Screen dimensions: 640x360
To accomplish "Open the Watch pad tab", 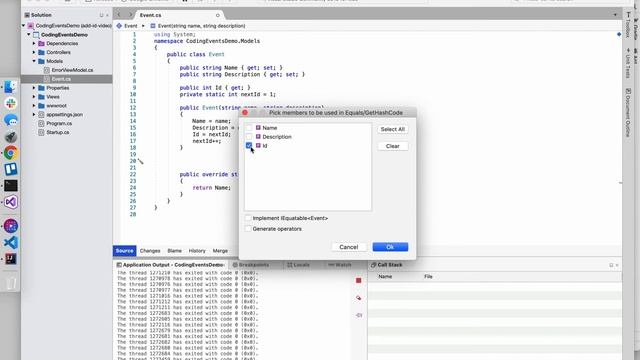I will 340,265.
